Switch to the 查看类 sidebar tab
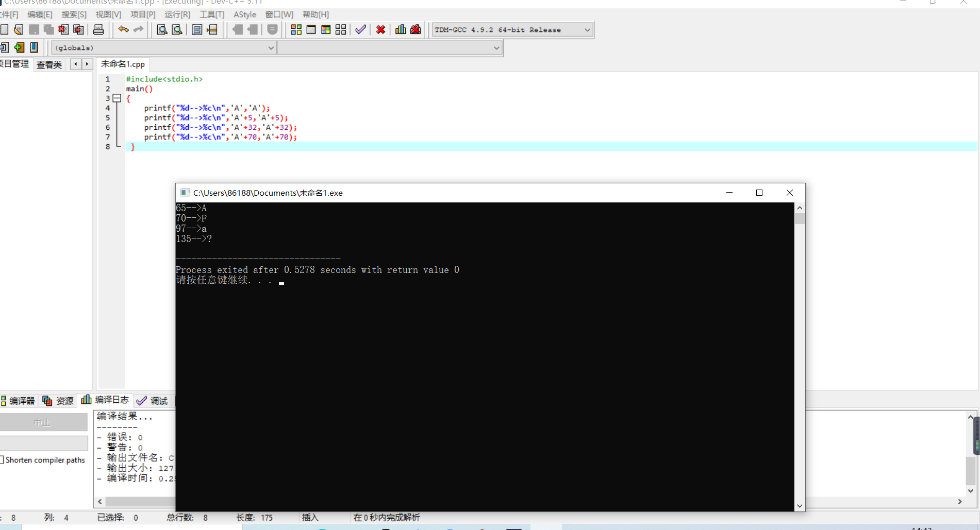Image resolution: width=980 pixels, height=530 pixels. [49, 64]
